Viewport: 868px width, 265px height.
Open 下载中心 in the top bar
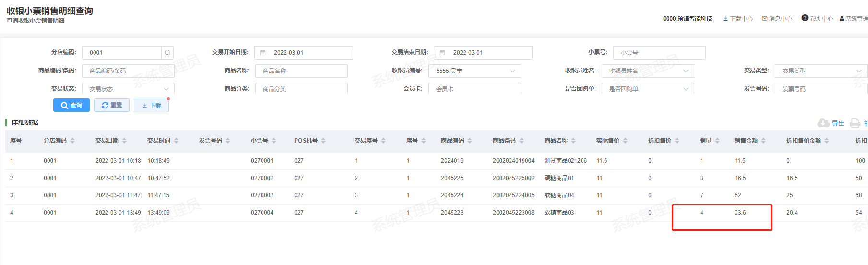[x=738, y=19]
